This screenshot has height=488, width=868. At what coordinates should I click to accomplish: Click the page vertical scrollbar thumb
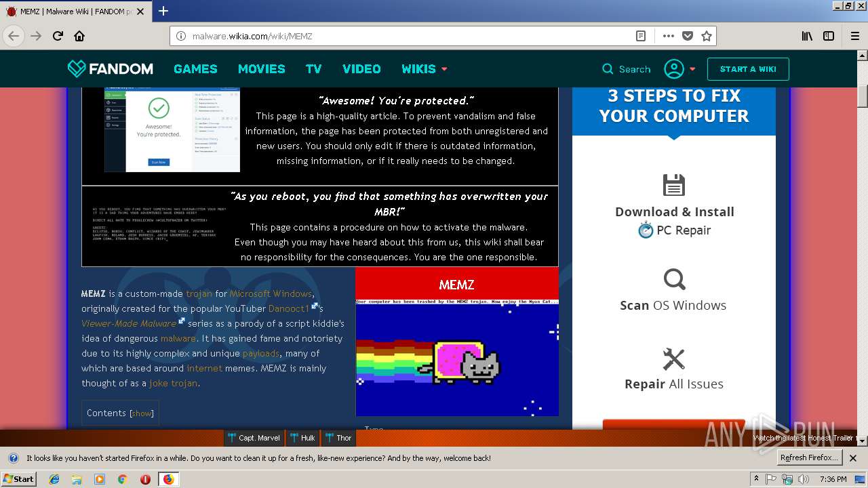click(x=862, y=96)
